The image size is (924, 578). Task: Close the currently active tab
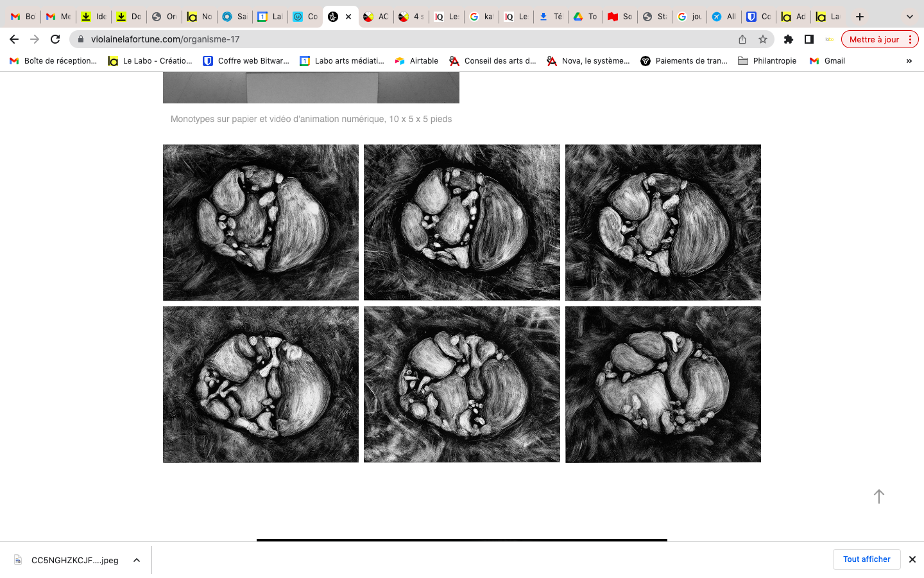(x=348, y=17)
